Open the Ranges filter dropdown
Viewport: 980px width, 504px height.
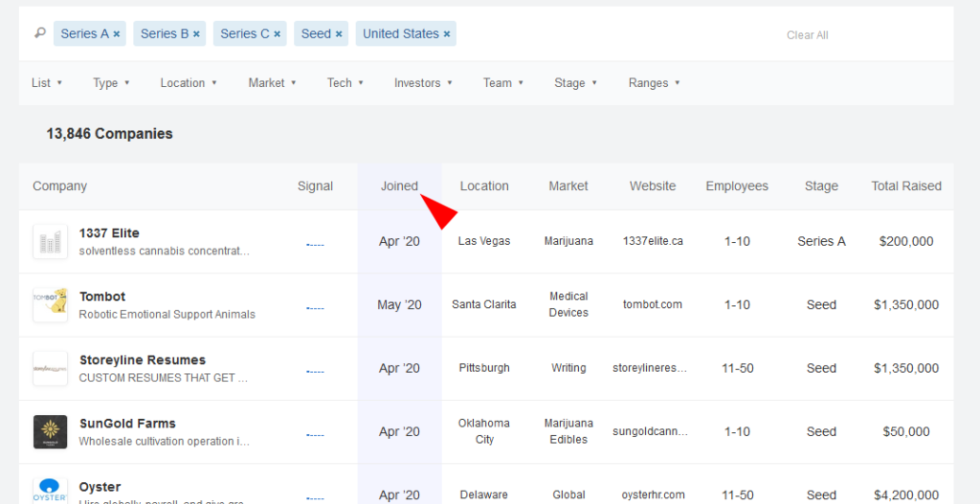click(655, 83)
